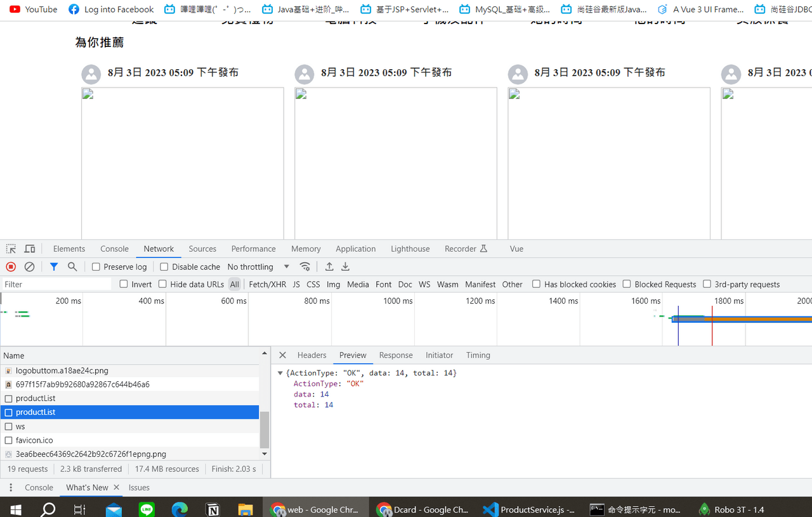Viewport: 812px width, 517px height.
Task: Click the record network log button
Action: coord(10,266)
